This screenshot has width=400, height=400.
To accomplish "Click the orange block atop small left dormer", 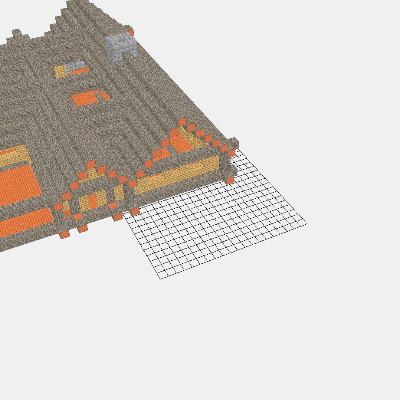I will (x=91, y=164).
